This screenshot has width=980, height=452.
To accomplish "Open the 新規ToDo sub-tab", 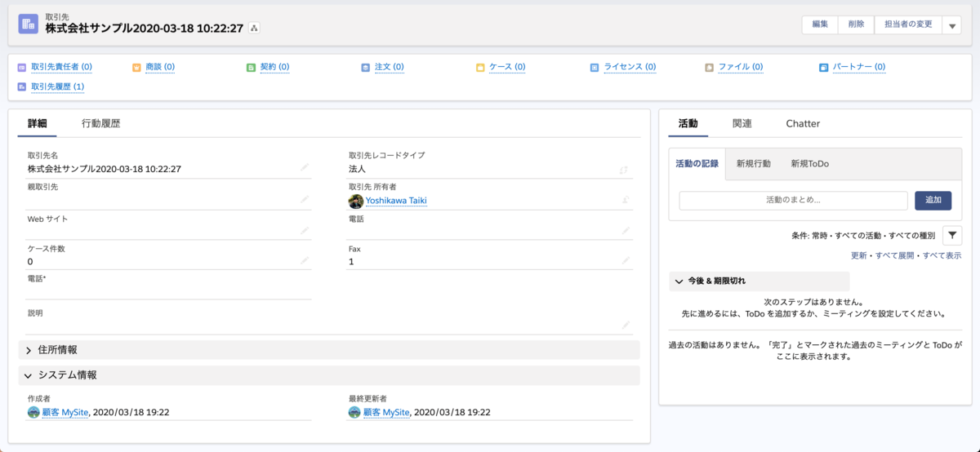I will pos(810,164).
